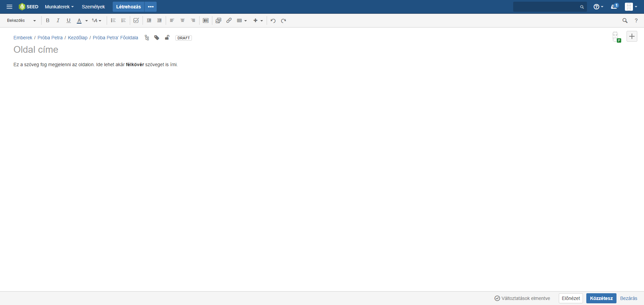Expand the insert table dropdown

click(x=242, y=20)
